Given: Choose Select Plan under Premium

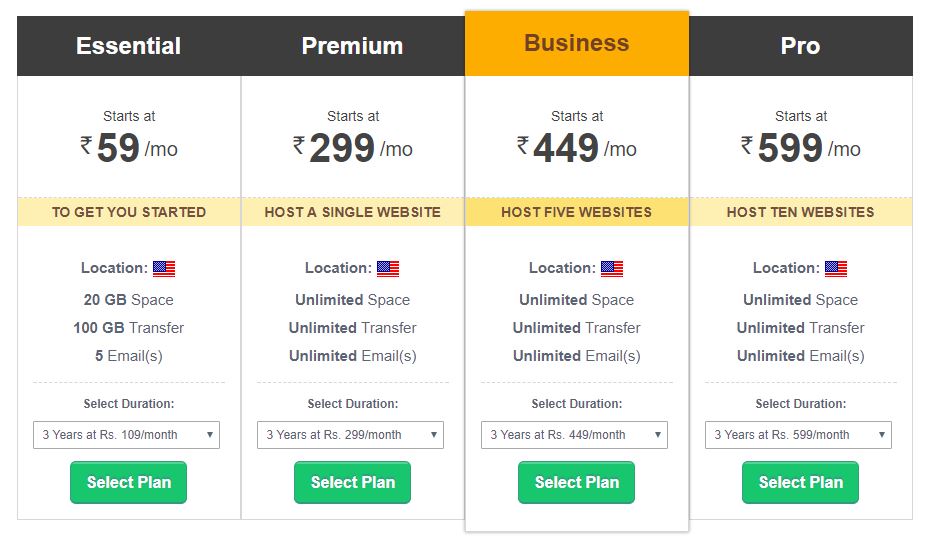Looking at the screenshot, I should click(x=352, y=482).
